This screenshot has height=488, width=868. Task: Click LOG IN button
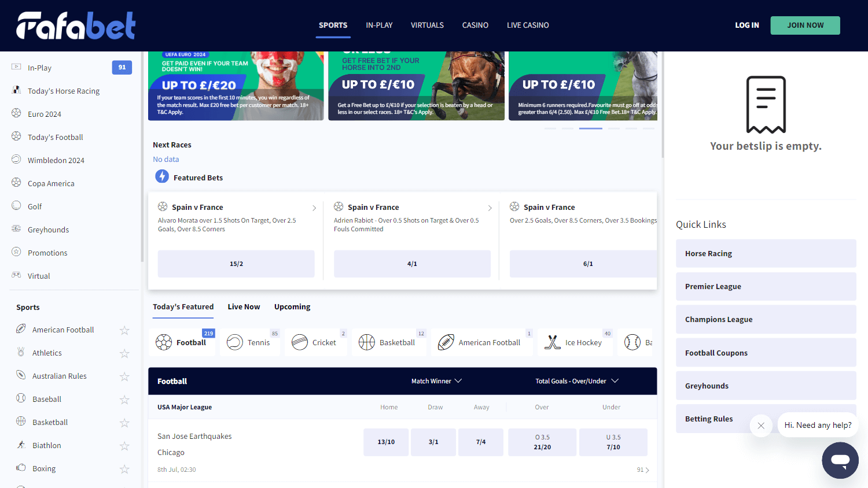747,25
